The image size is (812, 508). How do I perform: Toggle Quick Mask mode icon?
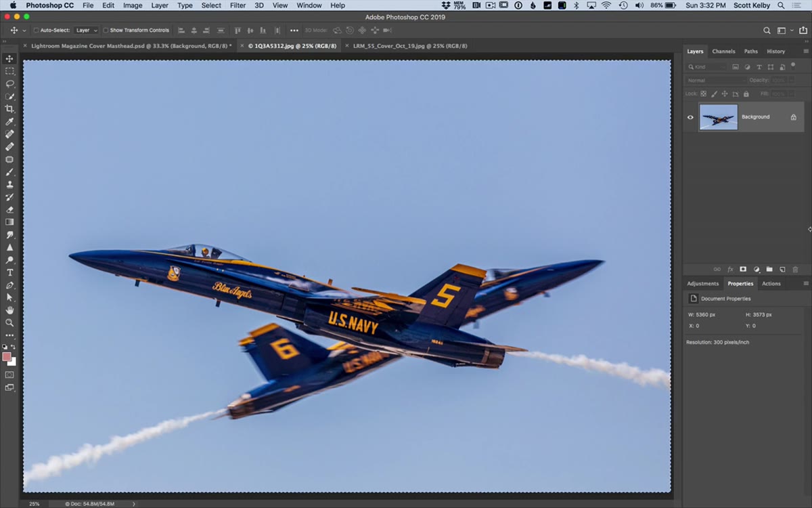[9, 374]
